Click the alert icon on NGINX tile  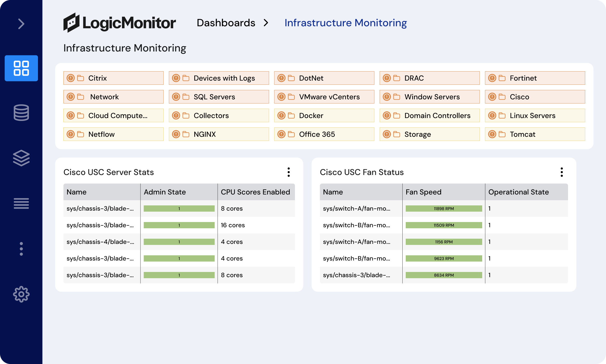click(x=176, y=134)
